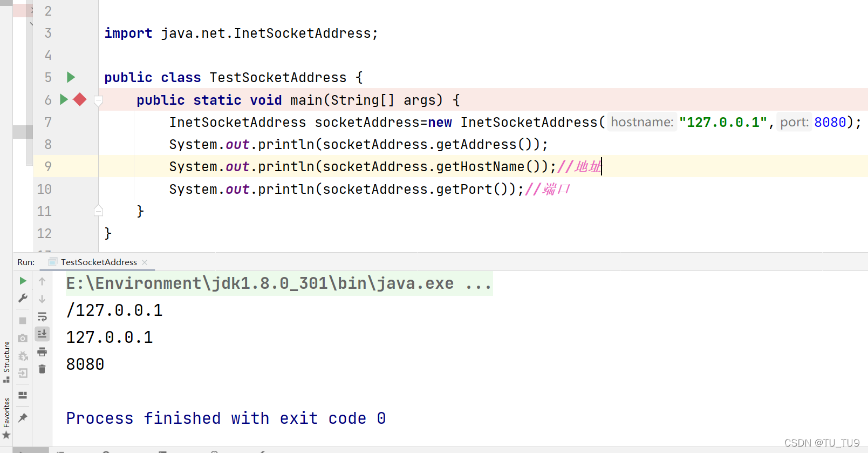Clear console output with trash icon
Image resolution: width=868 pixels, height=453 pixels.
pos(42,369)
